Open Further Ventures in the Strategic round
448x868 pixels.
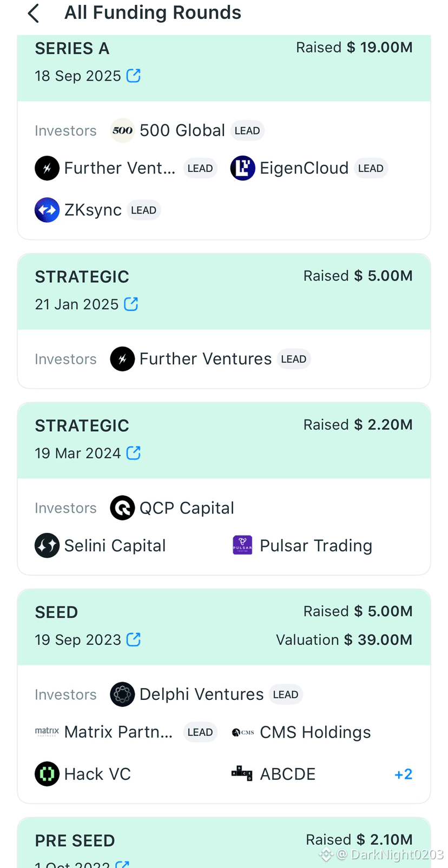(206, 359)
